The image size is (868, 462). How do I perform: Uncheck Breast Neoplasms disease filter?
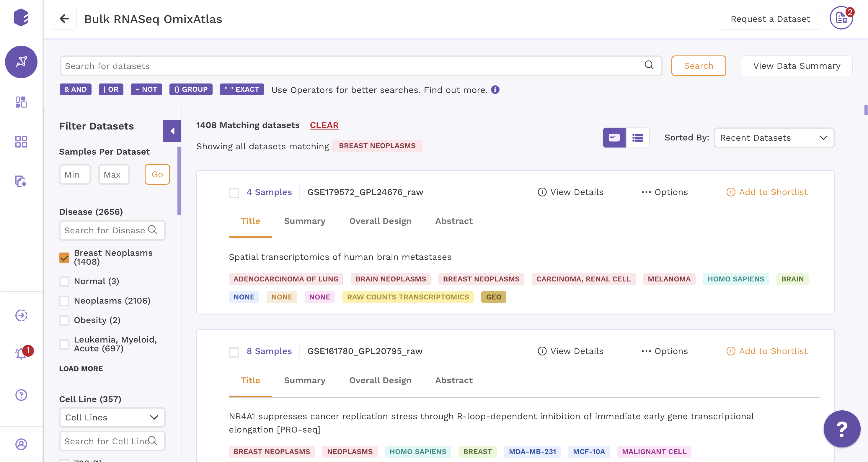64,257
